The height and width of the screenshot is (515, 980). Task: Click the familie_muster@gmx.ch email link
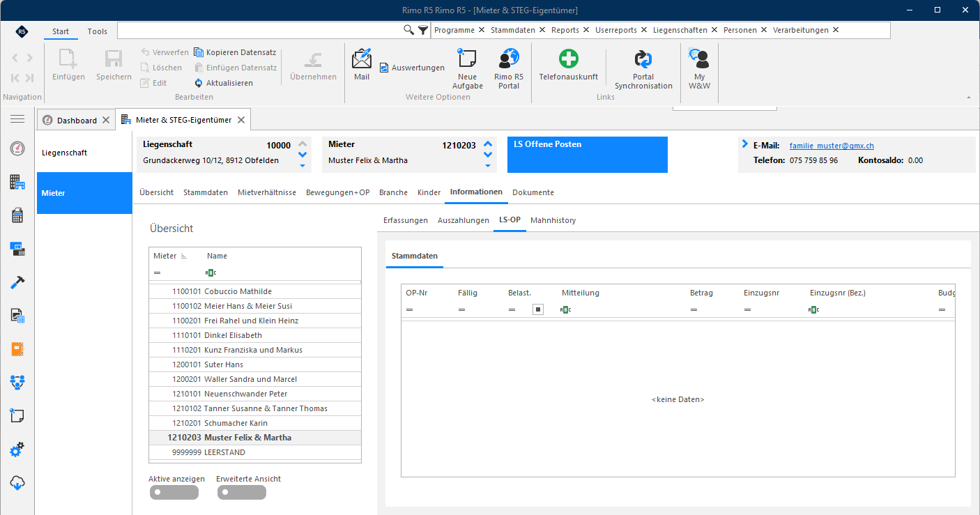(832, 146)
